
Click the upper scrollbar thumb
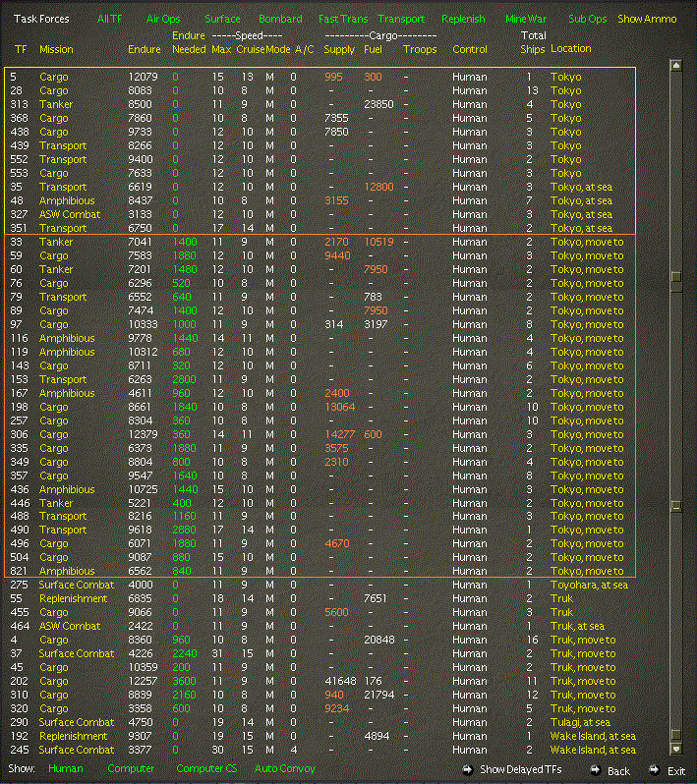pos(676,276)
